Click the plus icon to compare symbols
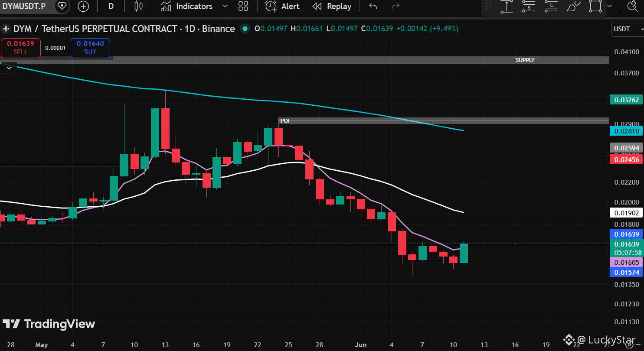 coord(83,6)
